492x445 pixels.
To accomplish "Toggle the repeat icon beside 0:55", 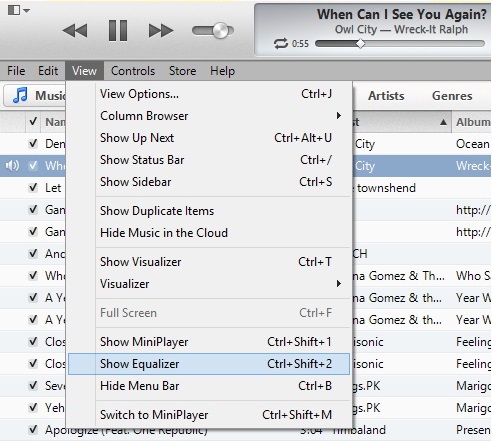I will (x=281, y=44).
